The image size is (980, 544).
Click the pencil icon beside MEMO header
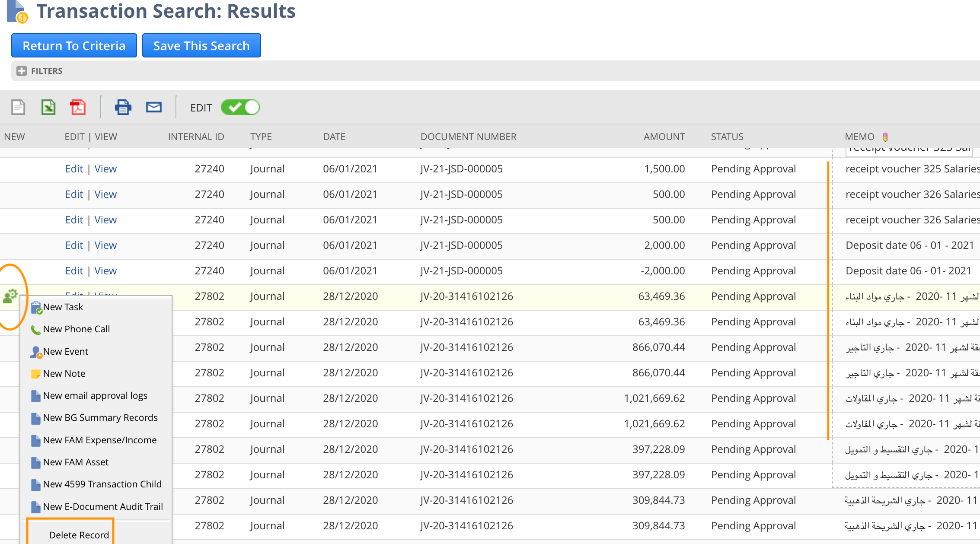[x=885, y=137]
